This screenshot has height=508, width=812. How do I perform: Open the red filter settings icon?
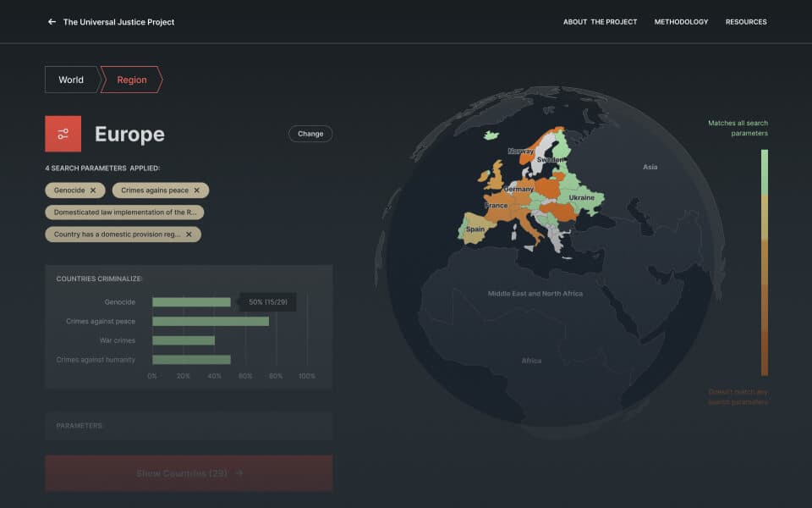point(63,134)
